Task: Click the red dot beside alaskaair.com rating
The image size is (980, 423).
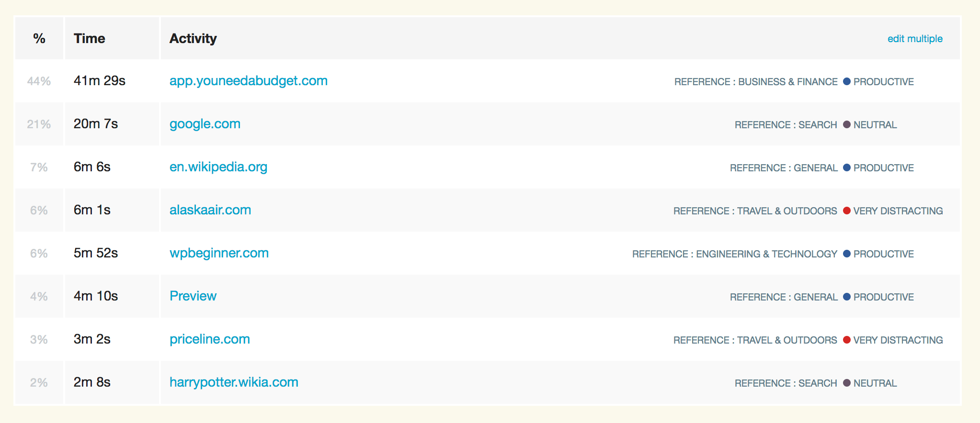Action: click(846, 211)
